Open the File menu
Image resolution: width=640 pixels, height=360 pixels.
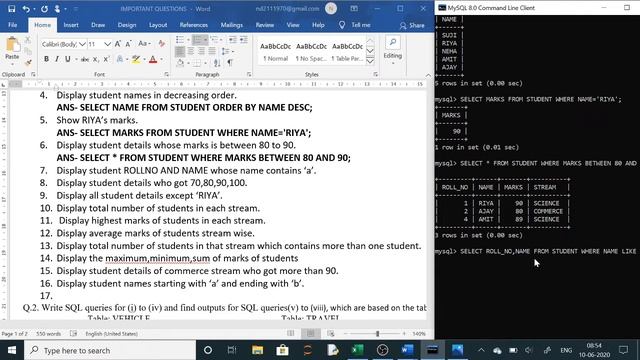(x=13, y=25)
